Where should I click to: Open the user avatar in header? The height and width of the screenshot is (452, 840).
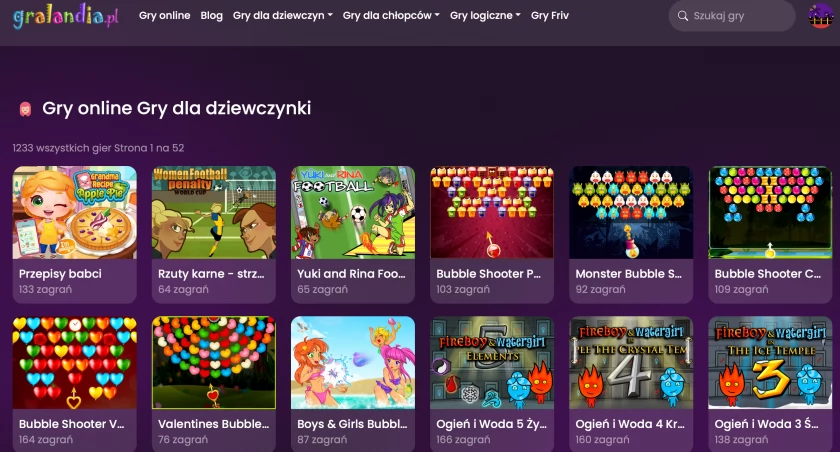pos(821,16)
